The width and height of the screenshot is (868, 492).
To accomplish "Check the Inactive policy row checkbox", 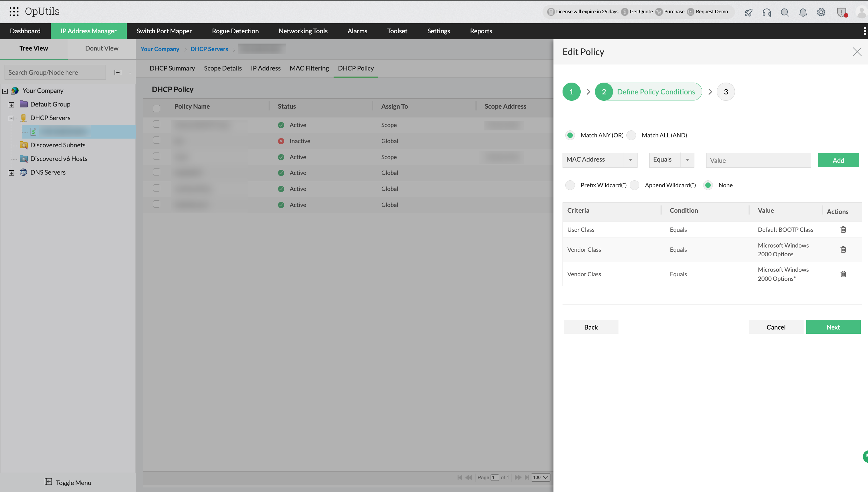I will tap(156, 140).
